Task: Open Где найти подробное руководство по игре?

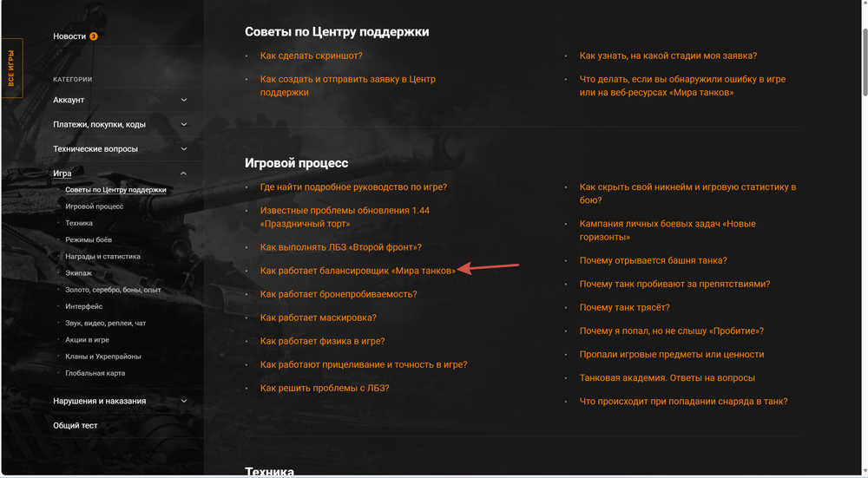Action: tap(353, 187)
